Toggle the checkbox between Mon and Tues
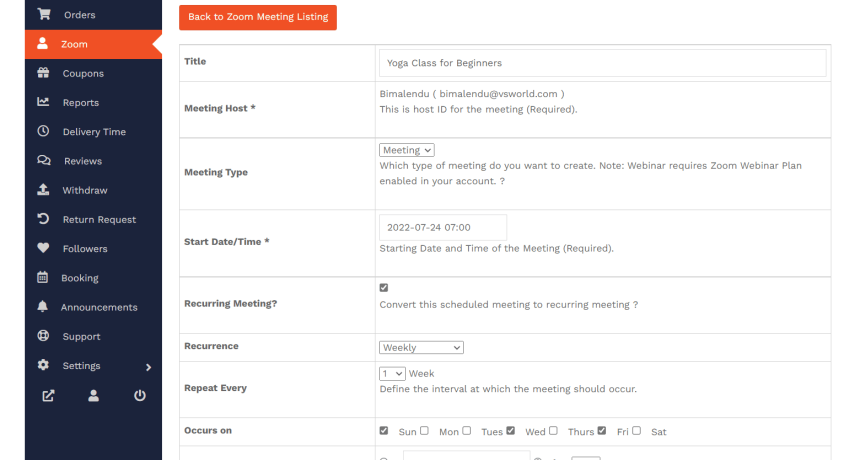This screenshot has height=460, width=860. [467, 431]
